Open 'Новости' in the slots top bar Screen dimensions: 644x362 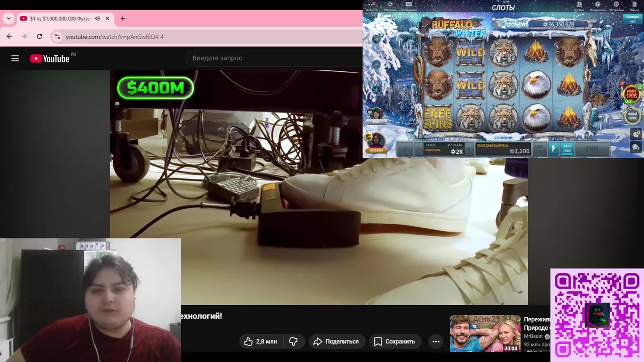pyautogui.click(x=371, y=7)
